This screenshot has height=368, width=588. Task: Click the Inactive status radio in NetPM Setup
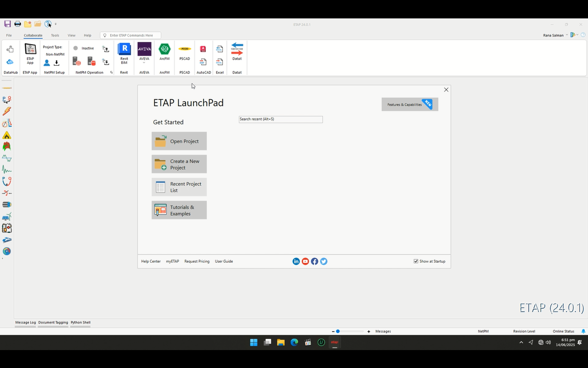[75, 48]
